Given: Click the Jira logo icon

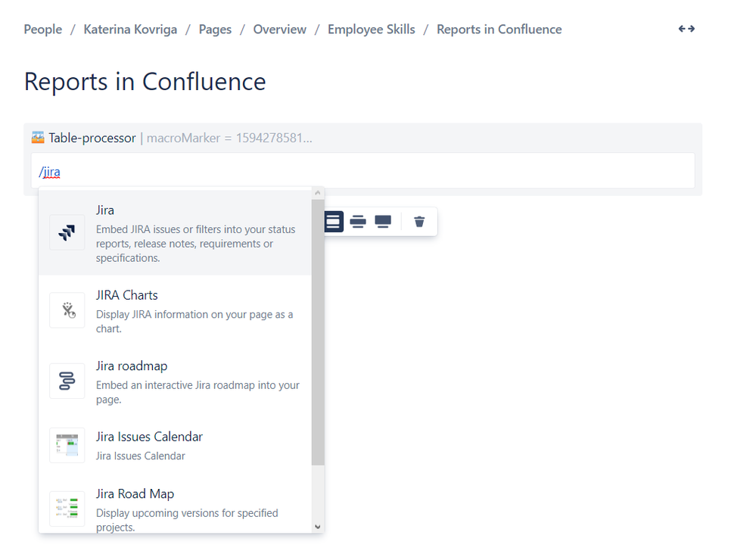Looking at the screenshot, I should [x=67, y=233].
